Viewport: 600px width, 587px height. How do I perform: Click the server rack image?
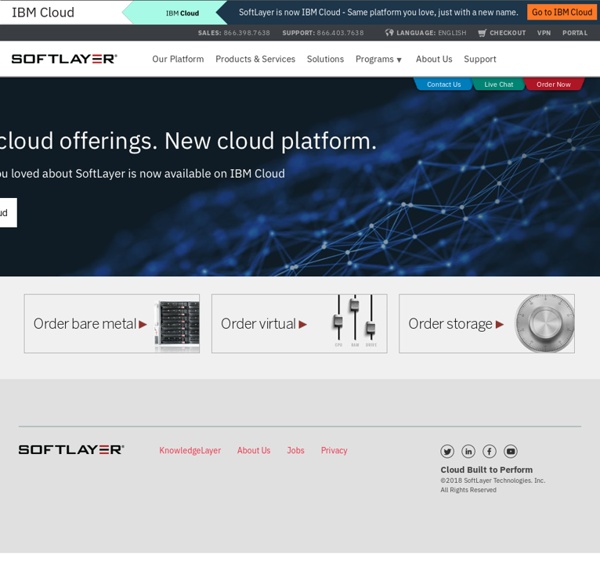click(x=177, y=326)
